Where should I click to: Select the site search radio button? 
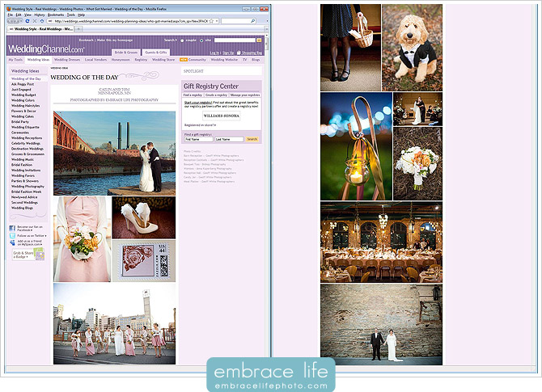click(201, 40)
